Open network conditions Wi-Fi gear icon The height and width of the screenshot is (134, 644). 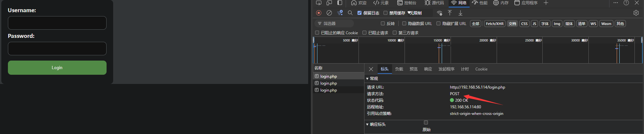(x=439, y=13)
